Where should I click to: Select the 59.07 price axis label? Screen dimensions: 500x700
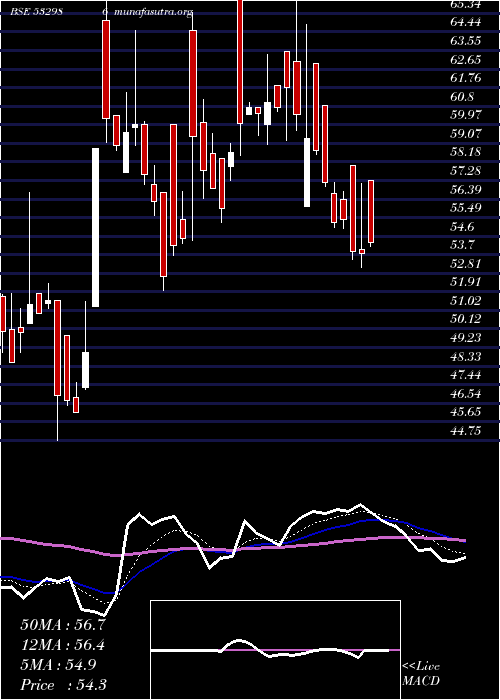466,133
